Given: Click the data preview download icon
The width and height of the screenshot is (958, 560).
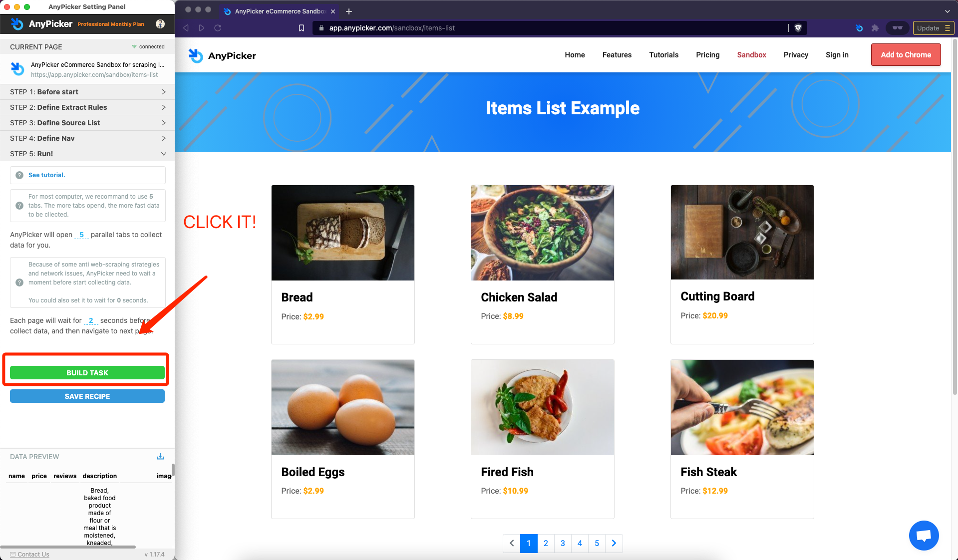Looking at the screenshot, I should [160, 456].
